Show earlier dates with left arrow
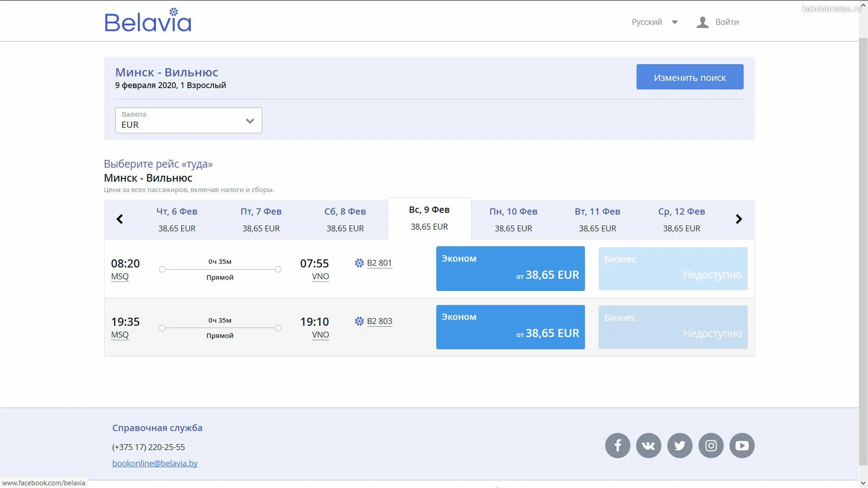This screenshot has width=868, height=488. click(x=120, y=219)
